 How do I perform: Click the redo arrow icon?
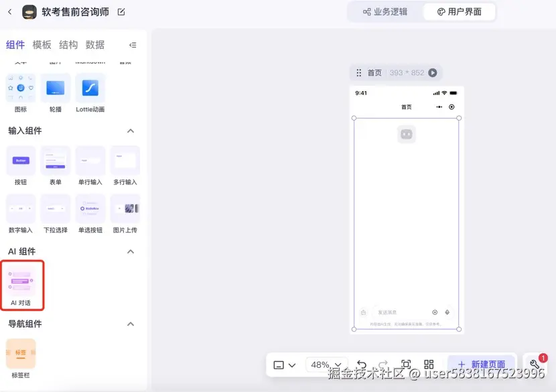pyautogui.click(x=383, y=364)
